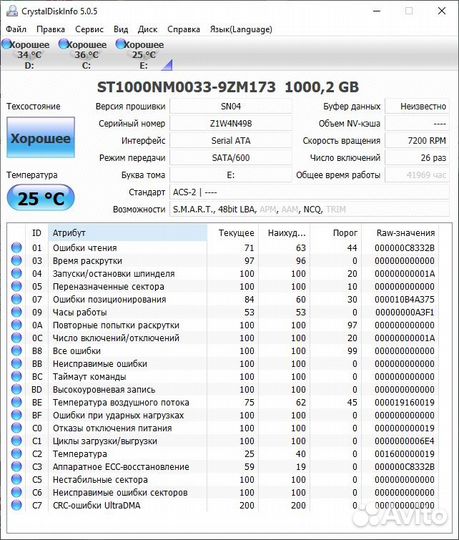Sort by the Порог column header
459x540 pixels.
[x=336, y=233]
